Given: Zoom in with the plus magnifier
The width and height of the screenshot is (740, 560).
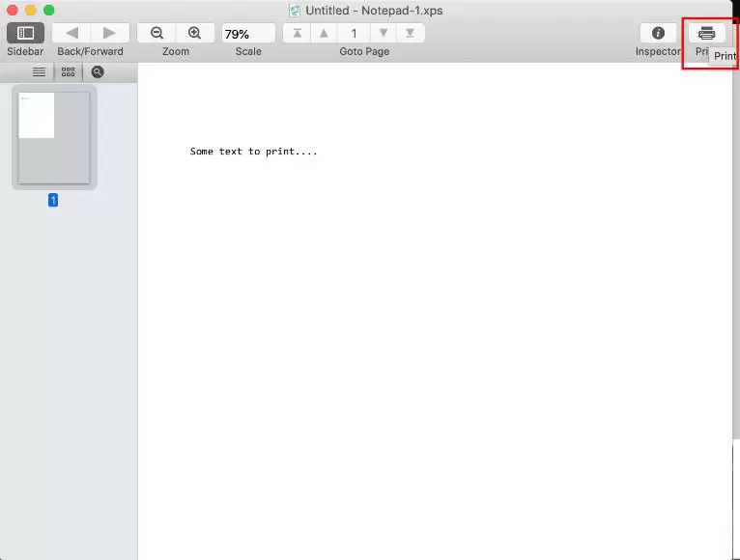Looking at the screenshot, I should [195, 33].
